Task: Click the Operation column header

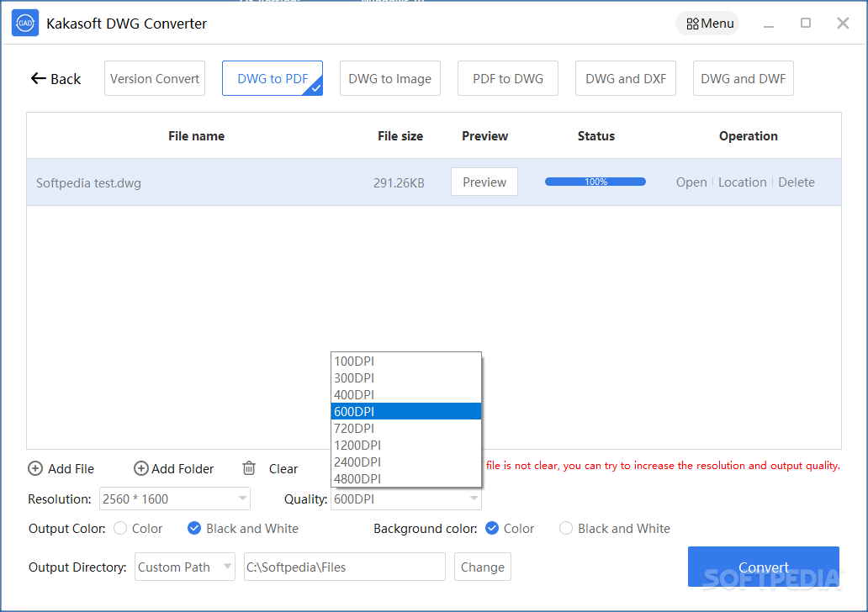Action: click(x=749, y=136)
